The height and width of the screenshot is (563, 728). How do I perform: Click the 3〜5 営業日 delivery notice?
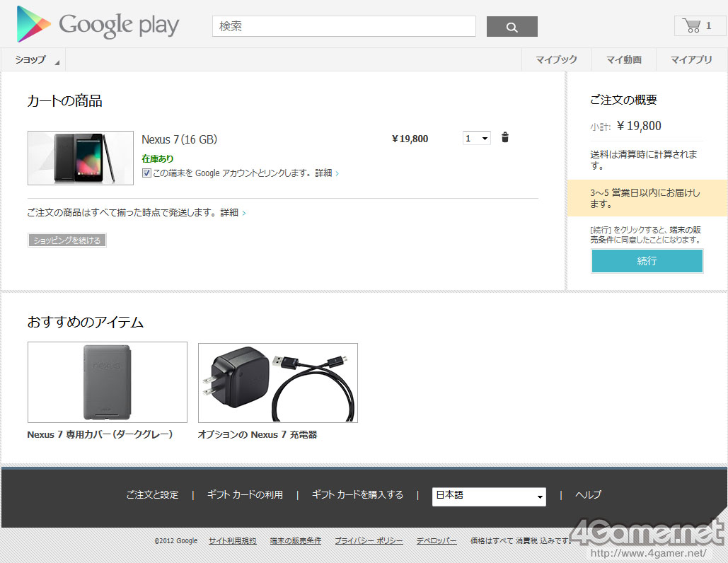tap(647, 198)
